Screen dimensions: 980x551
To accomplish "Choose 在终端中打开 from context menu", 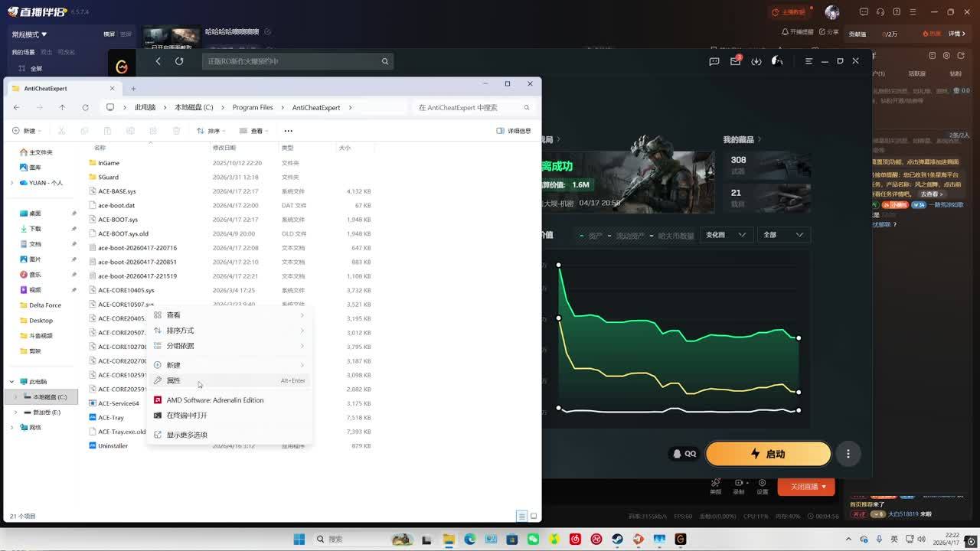I will (187, 416).
